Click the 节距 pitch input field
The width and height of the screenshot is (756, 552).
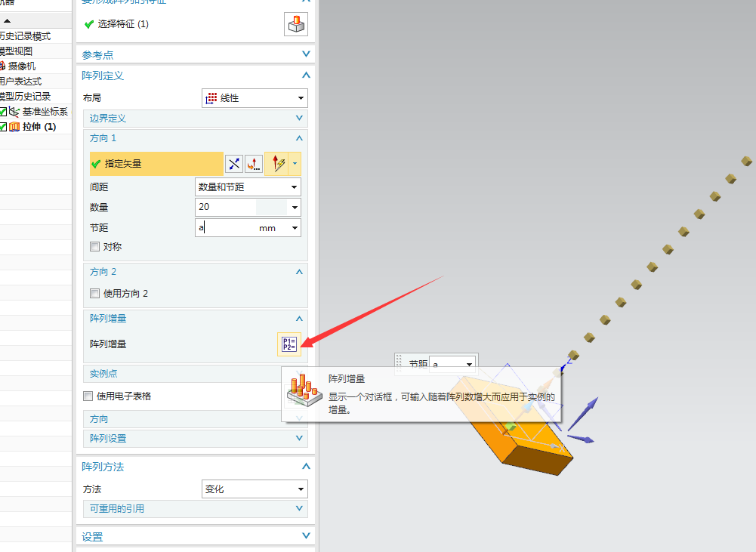[x=227, y=228]
